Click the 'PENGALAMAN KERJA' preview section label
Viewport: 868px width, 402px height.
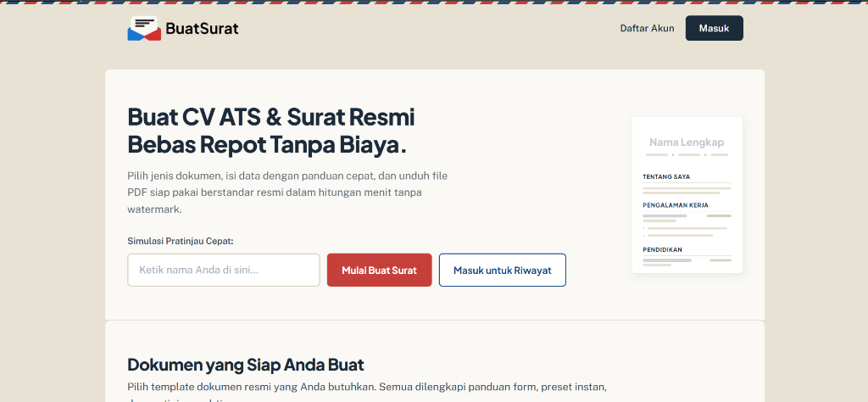pos(676,205)
